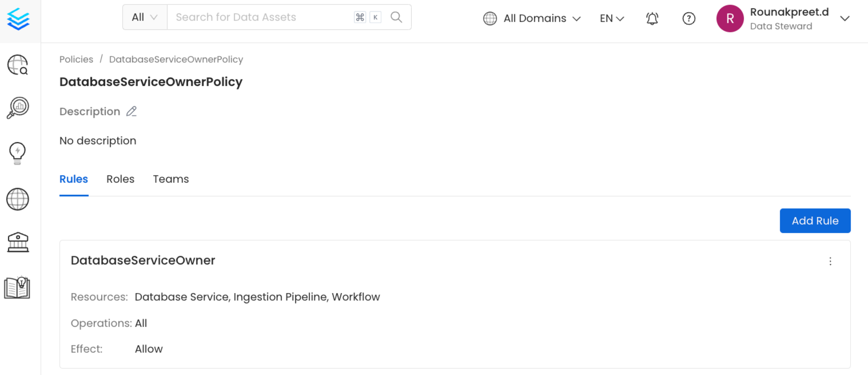This screenshot has height=375, width=868.
Task: Open the search magnifier in search bar
Action: pos(396,16)
